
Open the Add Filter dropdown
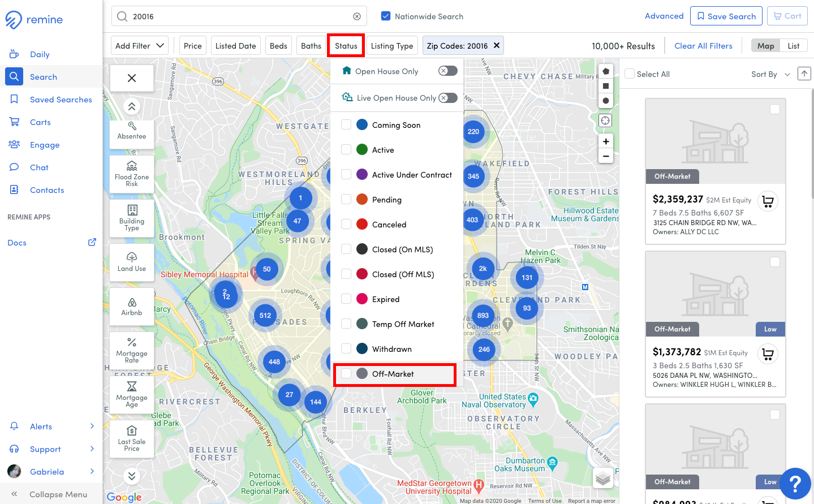click(140, 45)
